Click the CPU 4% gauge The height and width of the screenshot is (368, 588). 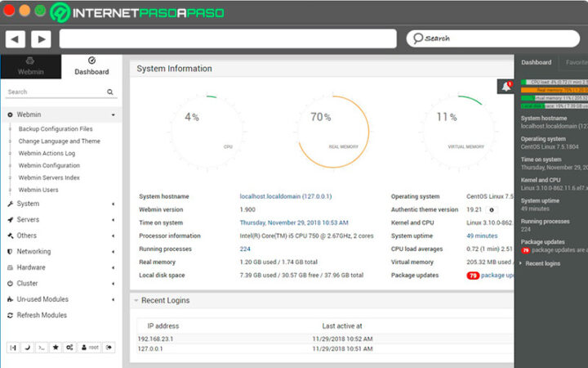coord(207,132)
